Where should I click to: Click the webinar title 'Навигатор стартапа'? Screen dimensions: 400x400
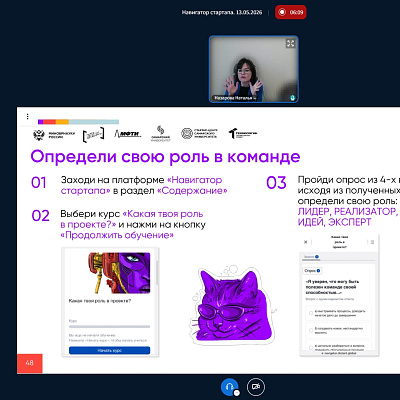pos(222,12)
